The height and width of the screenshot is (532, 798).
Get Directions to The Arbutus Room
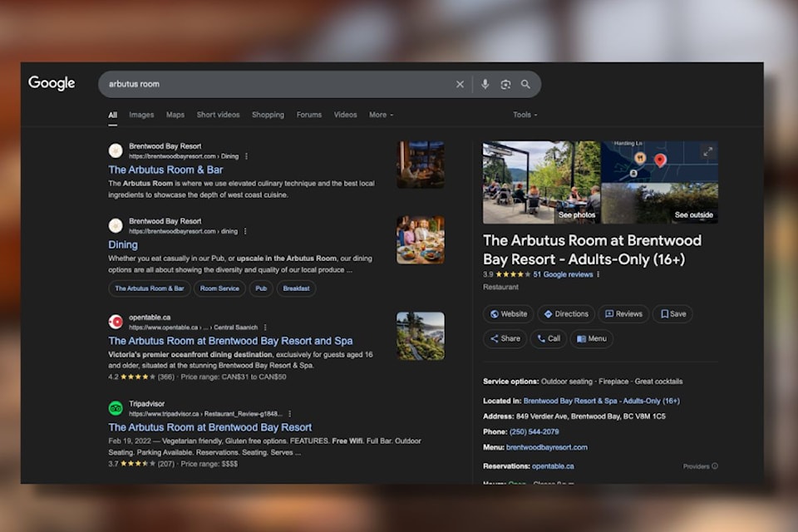click(x=566, y=314)
